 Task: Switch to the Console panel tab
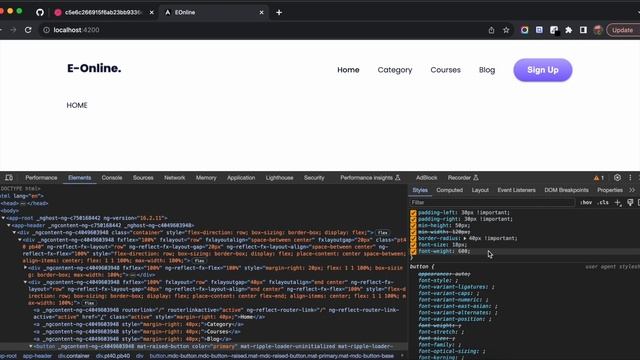[112, 178]
